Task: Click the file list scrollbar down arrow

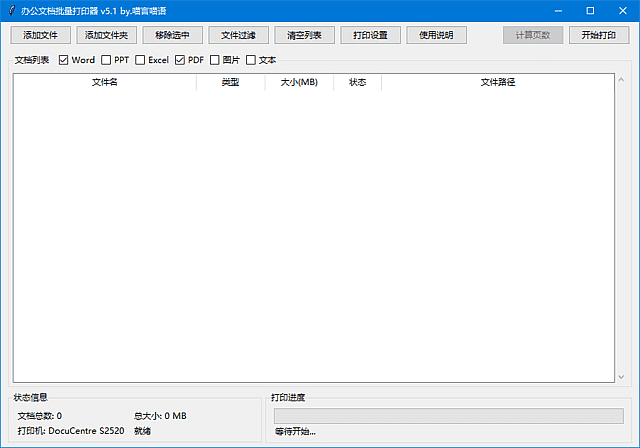Action: tap(620, 376)
